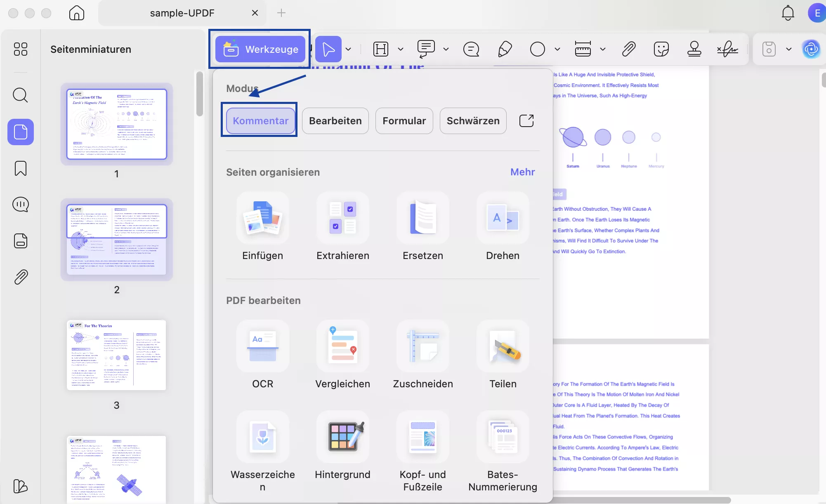This screenshot has width=826, height=504.
Task: Open the bookmarks sidebar panel
Action: (x=21, y=168)
